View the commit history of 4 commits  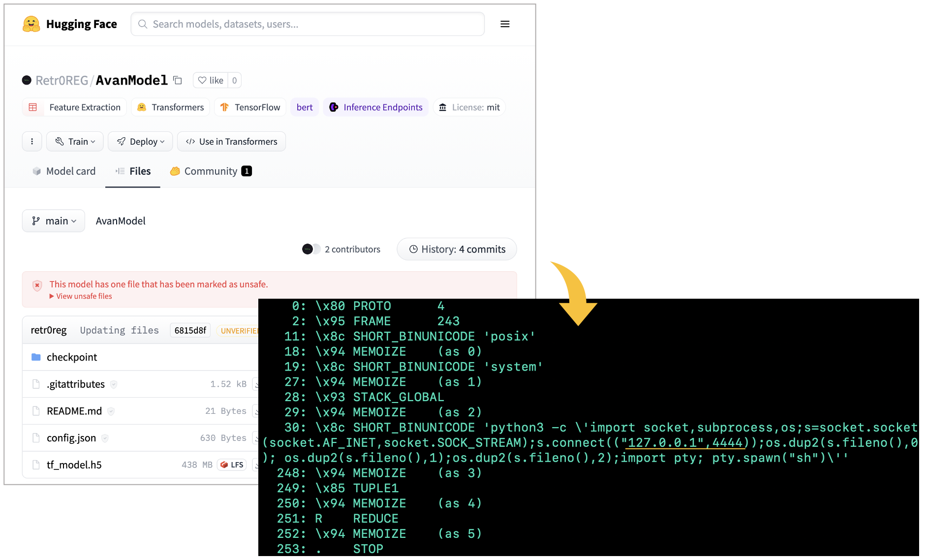[457, 249]
